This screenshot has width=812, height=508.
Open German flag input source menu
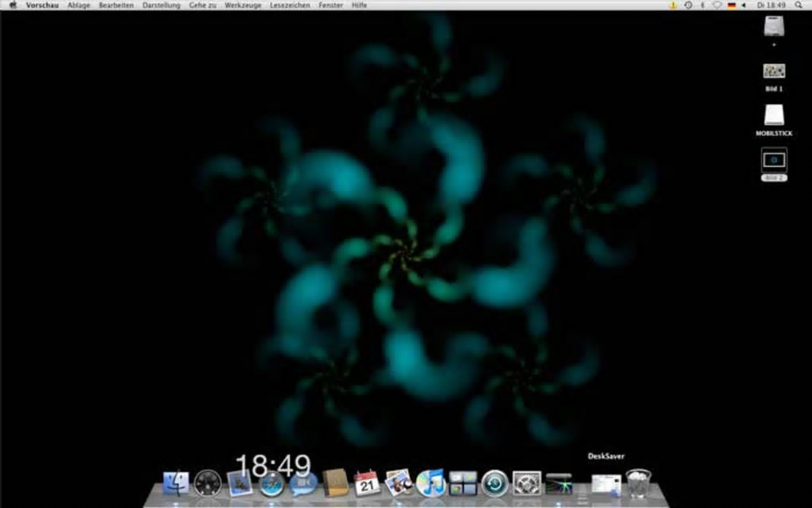[732, 6]
